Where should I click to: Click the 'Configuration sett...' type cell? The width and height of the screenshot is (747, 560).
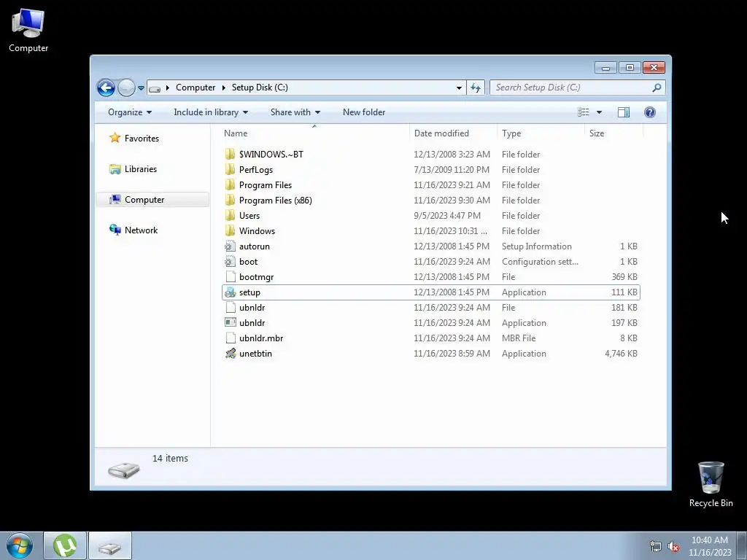[x=540, y=262]
